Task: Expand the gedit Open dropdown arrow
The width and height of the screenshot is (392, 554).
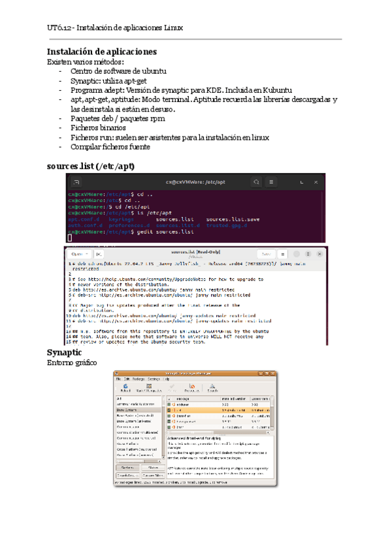Action: pyautogui.click(x=88, y=254)
